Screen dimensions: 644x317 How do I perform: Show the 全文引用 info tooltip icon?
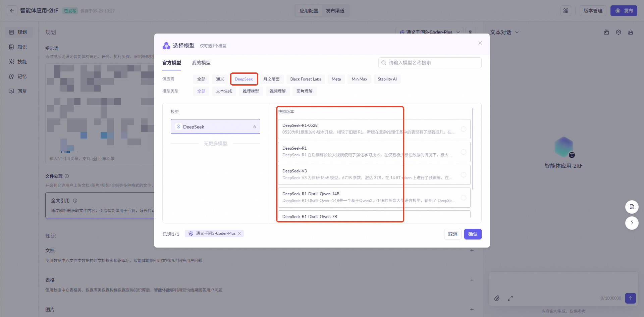click(x=75, y=201)
